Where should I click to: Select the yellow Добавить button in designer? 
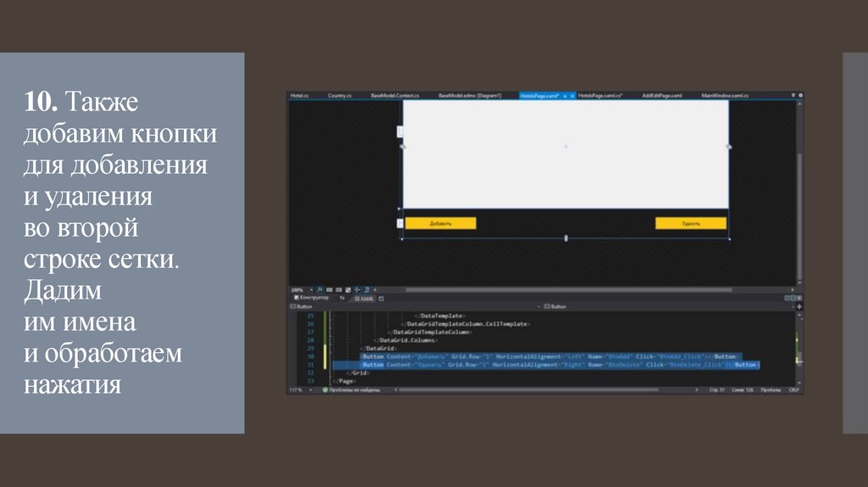coord(441,223)
